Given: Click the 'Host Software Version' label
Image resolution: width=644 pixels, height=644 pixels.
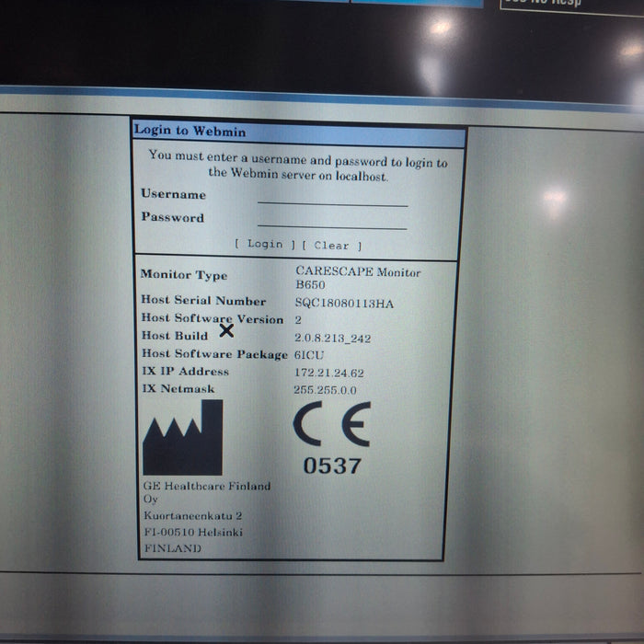Looking at the screenshot, I should tap(213, 318).
